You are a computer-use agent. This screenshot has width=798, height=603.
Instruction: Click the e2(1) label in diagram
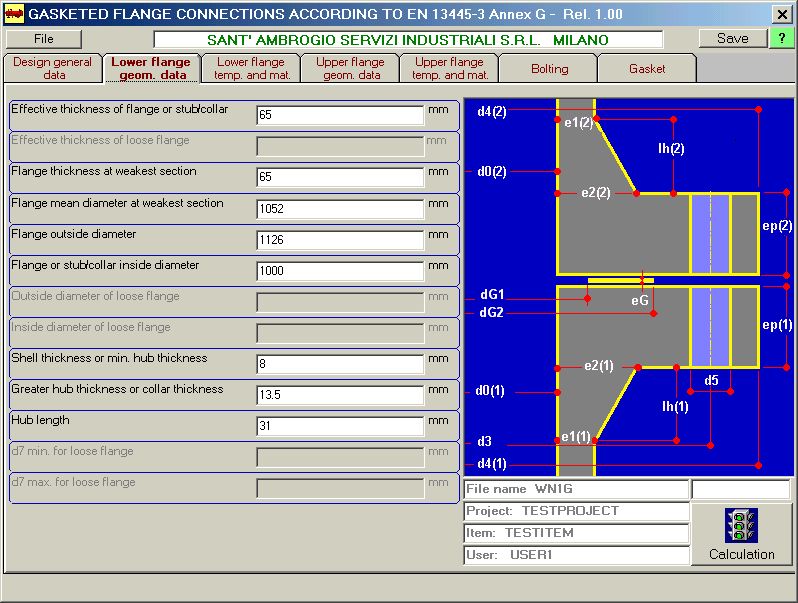pyautogui.click(x=598, y=366)
